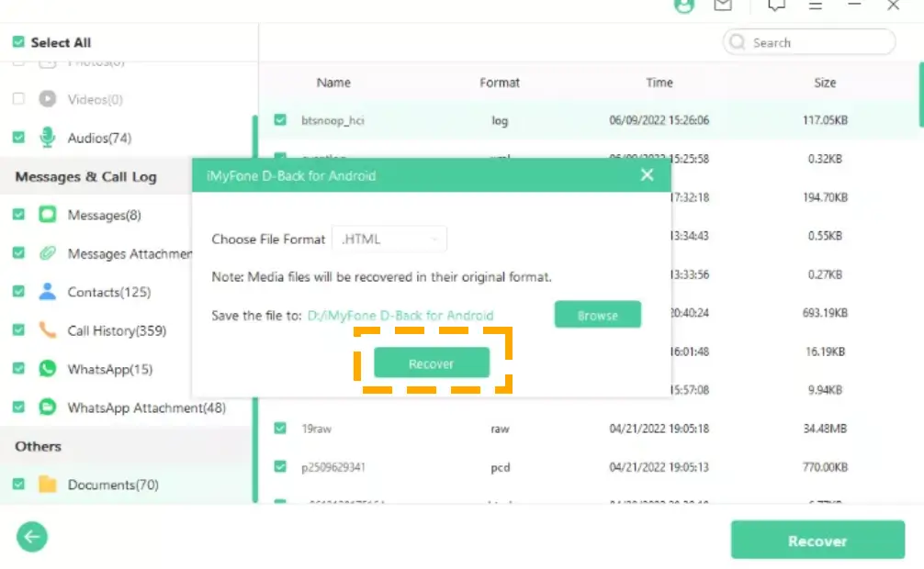Click the magnifier icon in Search box
Screen dimensions: 924x569
click(x=738, y=42)
